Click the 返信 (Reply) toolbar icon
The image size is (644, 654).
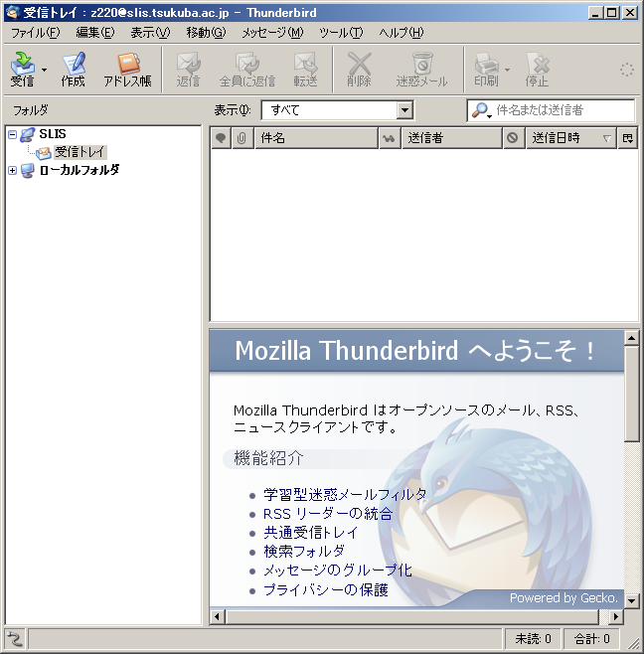[x=188, y=69]
